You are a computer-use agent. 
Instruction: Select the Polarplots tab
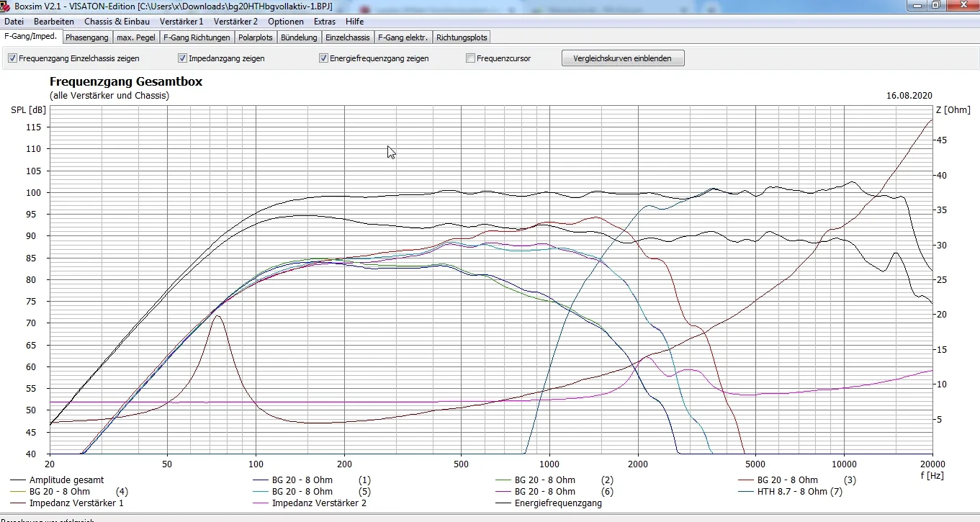coord(256,37)
